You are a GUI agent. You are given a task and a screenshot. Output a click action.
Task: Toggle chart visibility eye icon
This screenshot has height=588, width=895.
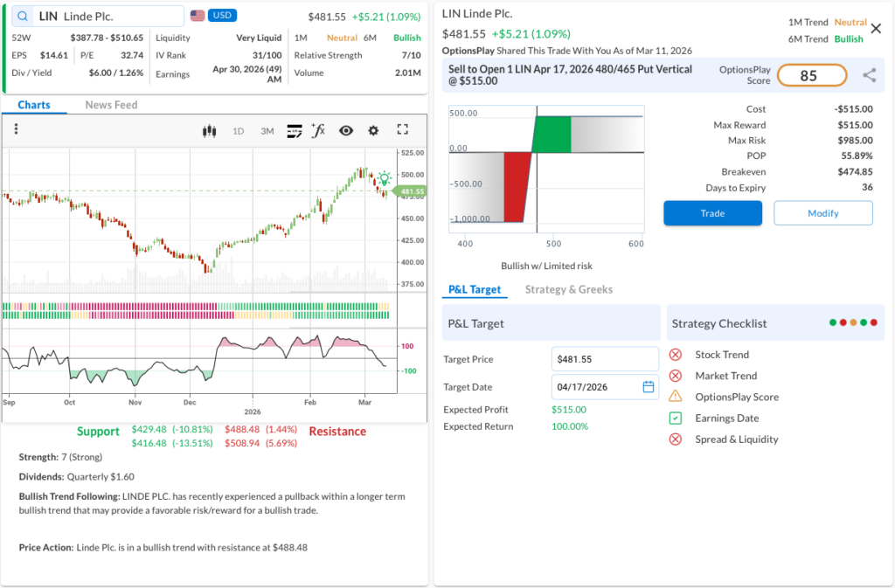346,131
